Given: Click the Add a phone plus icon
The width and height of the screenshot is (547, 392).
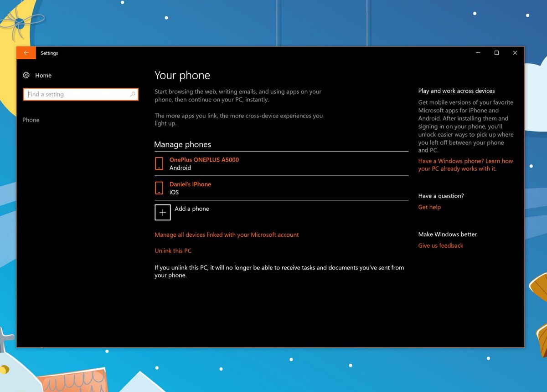Looking at the screenshot, I should pyautogui.click(x=163, y=212).
